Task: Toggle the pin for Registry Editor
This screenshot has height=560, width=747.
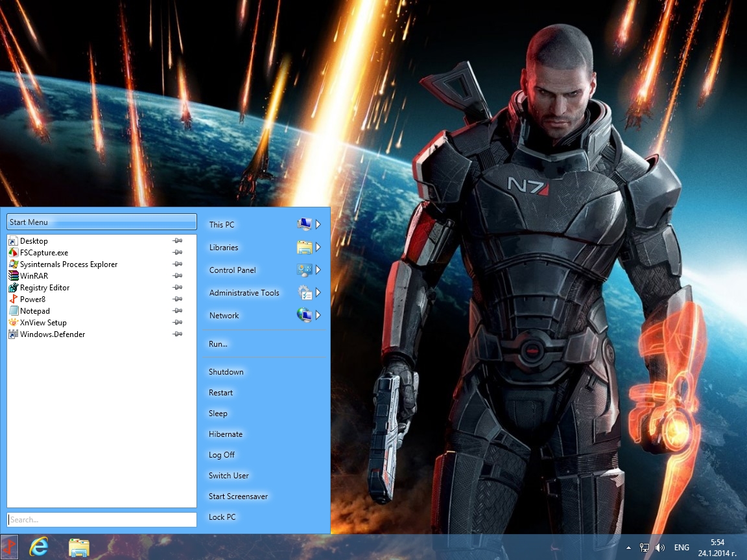Action: (x=178, y=288)
